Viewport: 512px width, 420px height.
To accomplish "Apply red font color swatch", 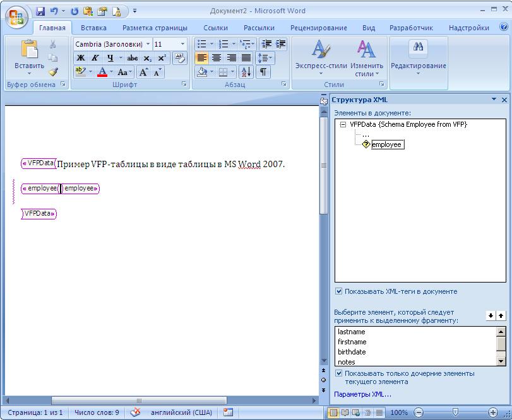I will pos(102,72).
